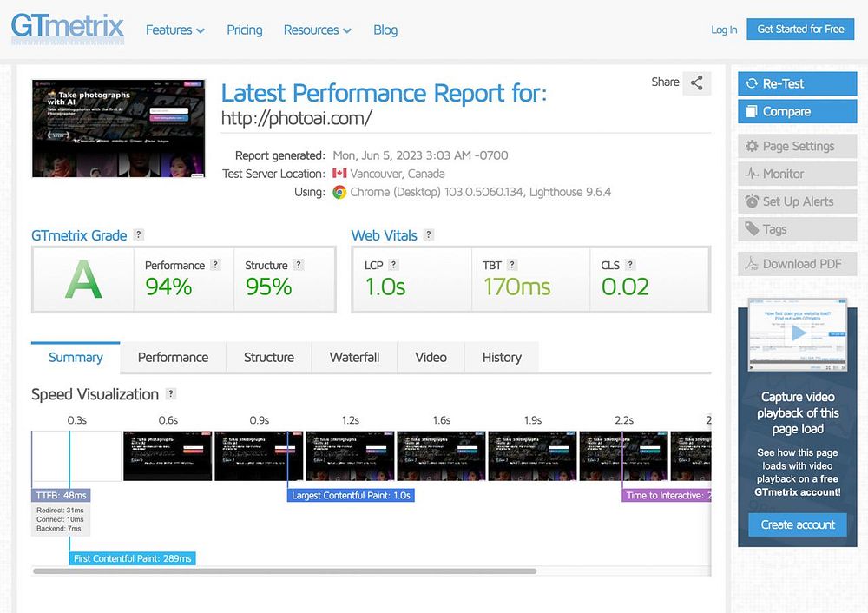868x613 pixels.
Task: Click the CLS help question mark
Action: [630, 265]
